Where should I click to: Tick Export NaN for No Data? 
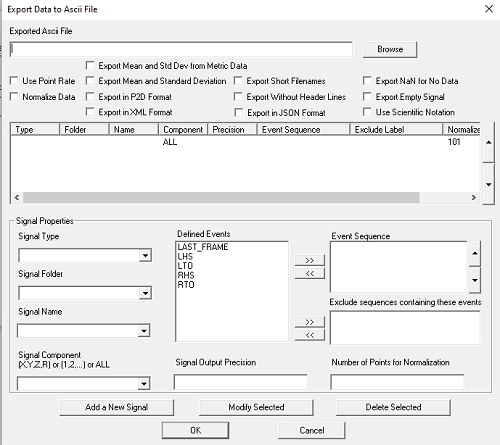tap(367, 81)
